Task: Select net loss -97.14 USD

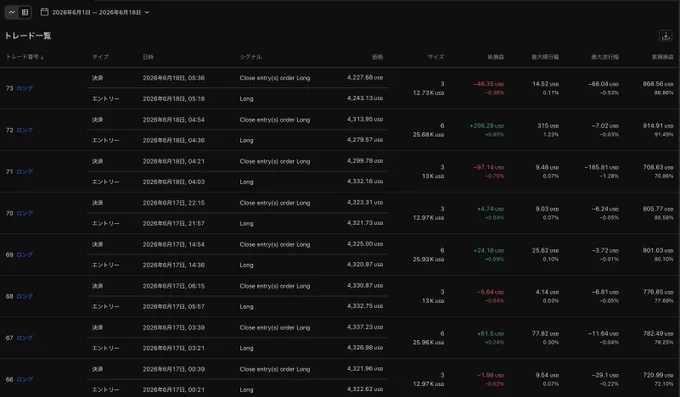Action: (488, 167)
